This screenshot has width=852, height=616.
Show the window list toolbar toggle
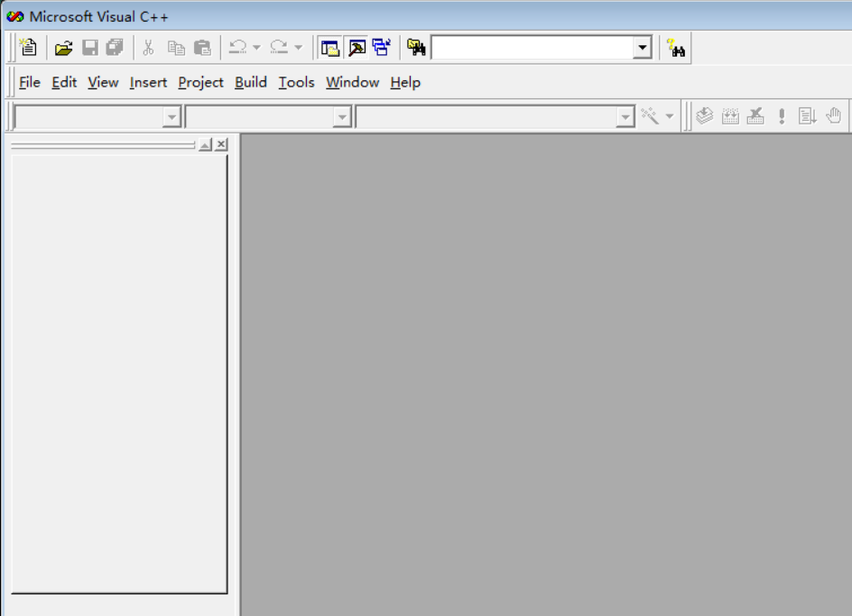click(x=380, y=47)
